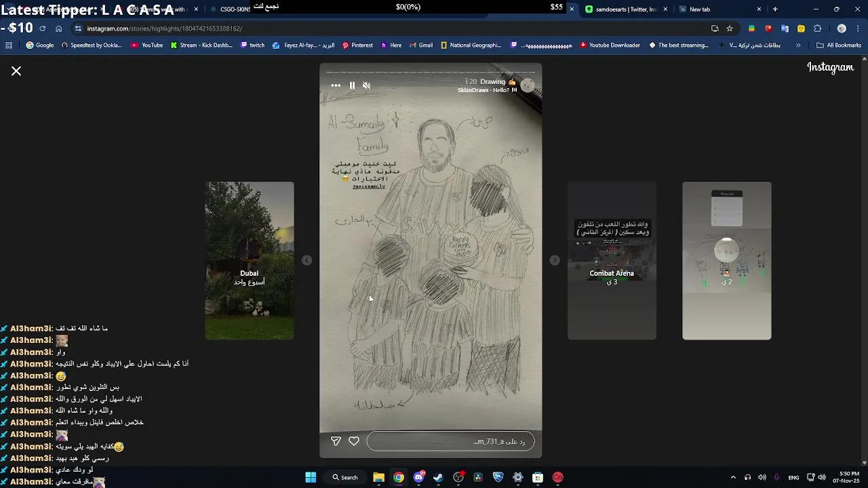Click the taskbar Search box

tap(345, 477)
